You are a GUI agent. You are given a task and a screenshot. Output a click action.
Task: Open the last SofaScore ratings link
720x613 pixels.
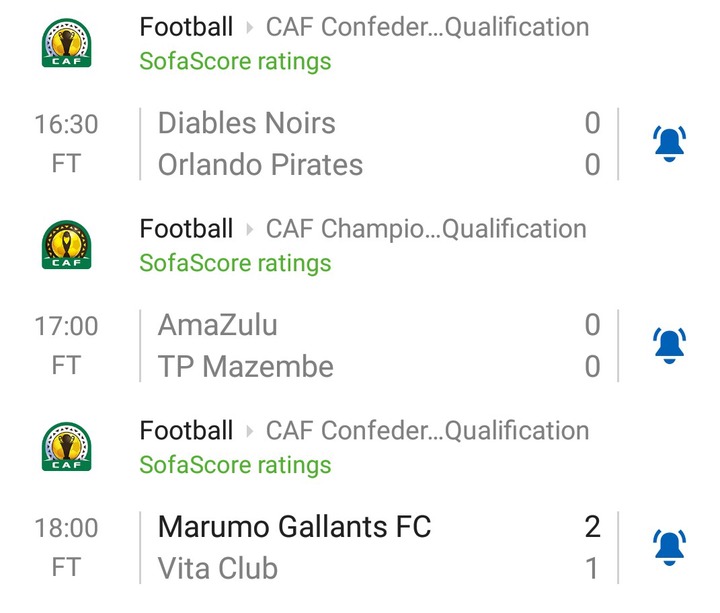click(235, 465)
